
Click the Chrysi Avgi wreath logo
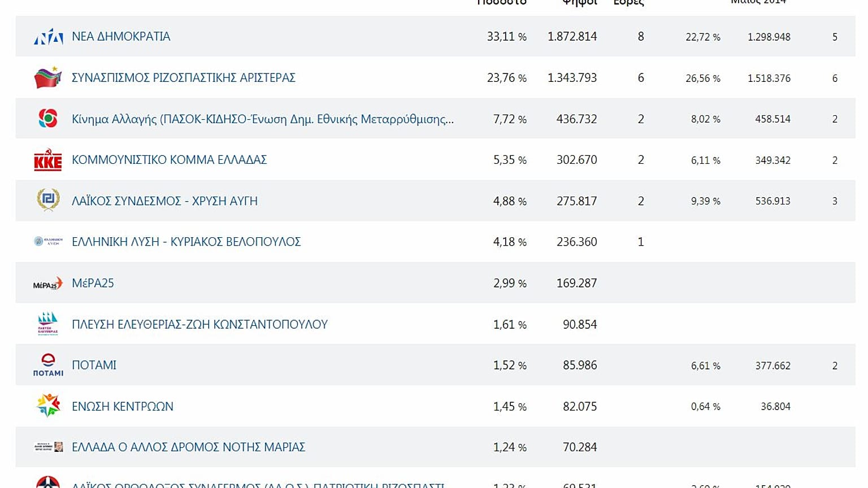[48, 201]
